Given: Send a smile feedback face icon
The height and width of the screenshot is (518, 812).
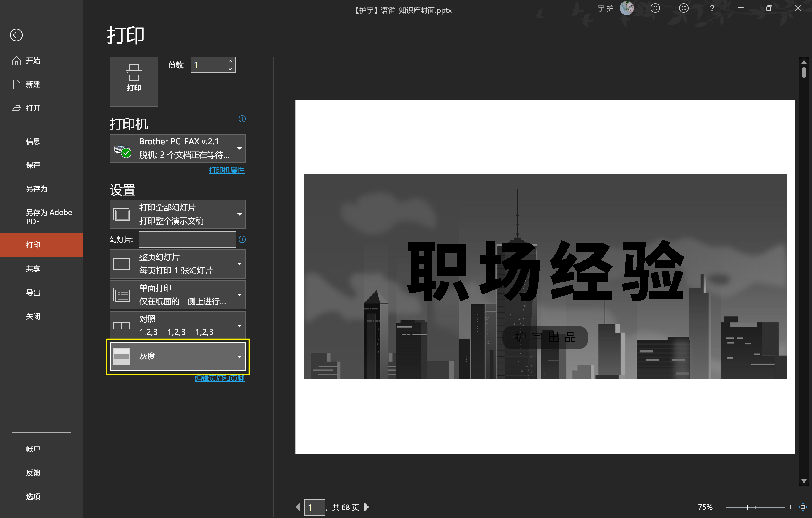Looking at the screenshot, I should click(x=655, y=8).
